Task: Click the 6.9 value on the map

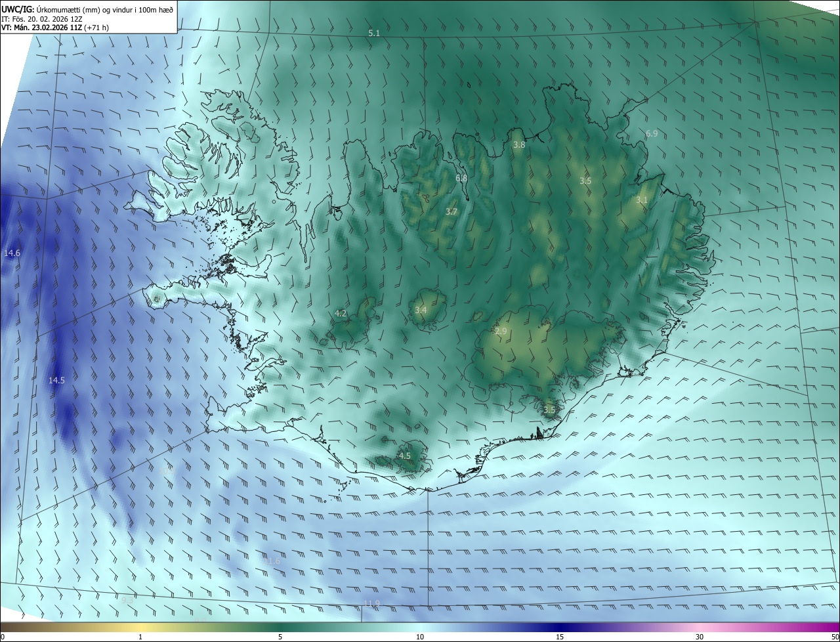Action: click(x=652, y=133)
